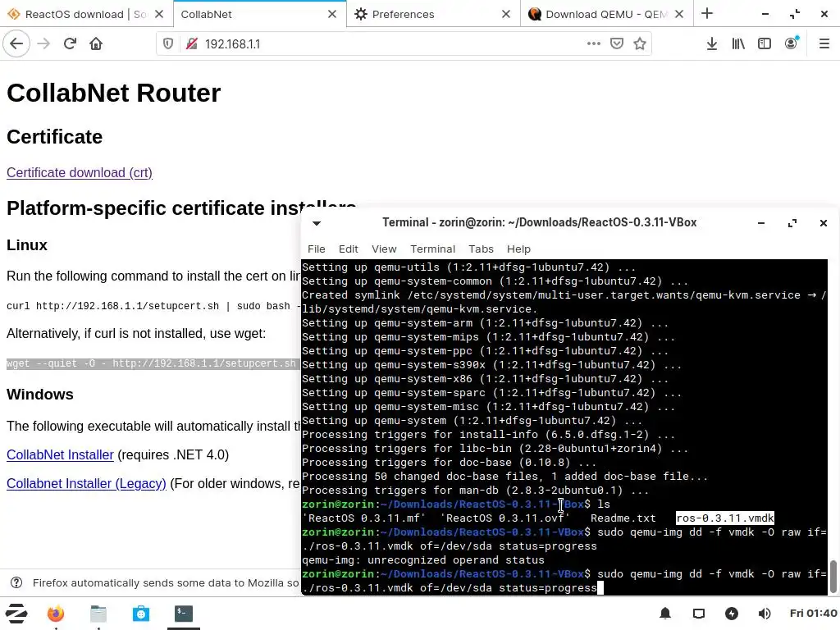Click the display tray icon
Viewport: 840px width, 630px height.
point(699,614)
